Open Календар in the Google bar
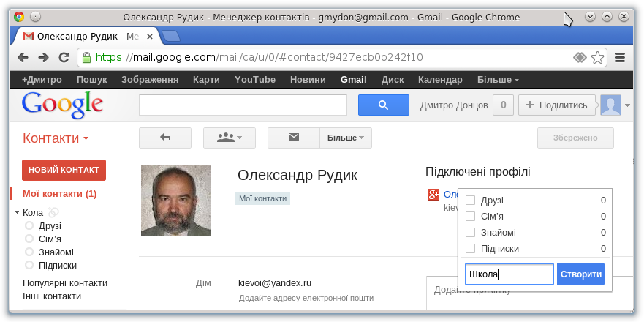 click(440, 79)
